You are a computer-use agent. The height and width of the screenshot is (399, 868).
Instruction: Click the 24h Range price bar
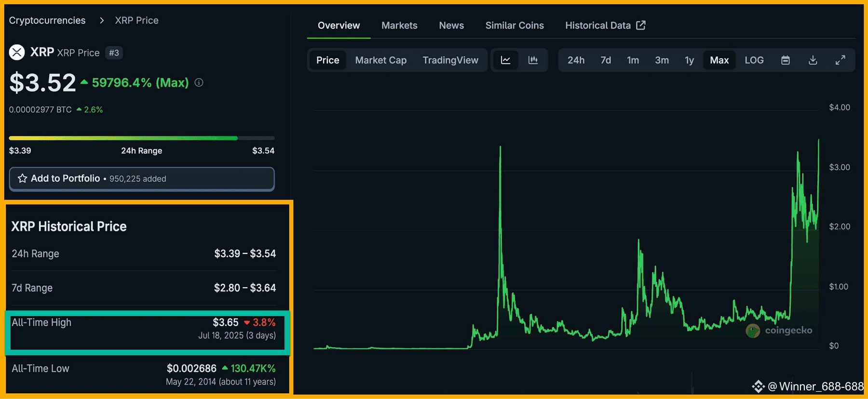[142, 138]
